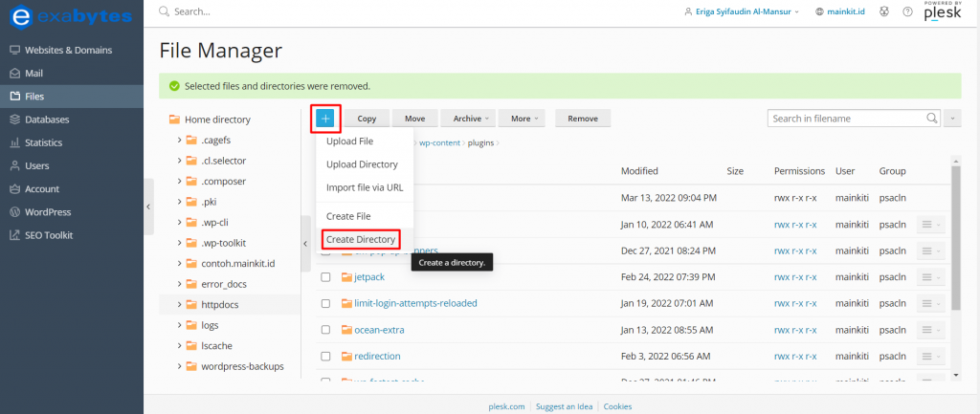Tick the jetpack row checkbox

click(325, 277)
